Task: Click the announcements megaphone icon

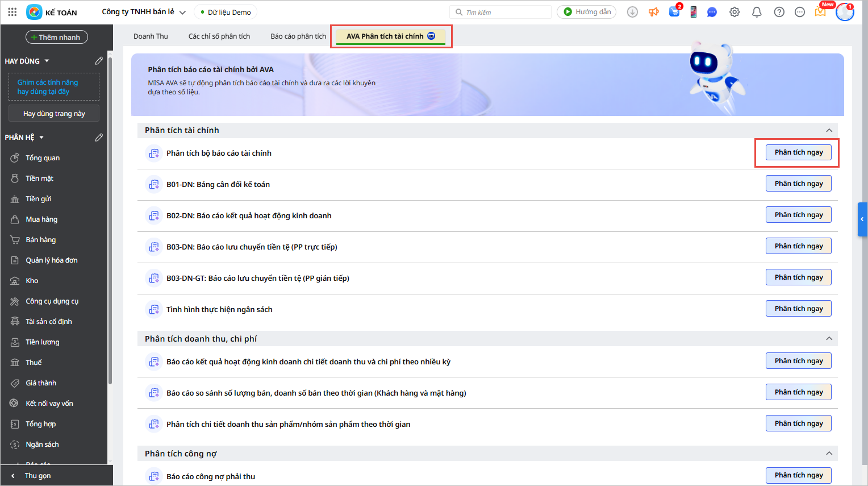Action: click(x=654, y=12)
